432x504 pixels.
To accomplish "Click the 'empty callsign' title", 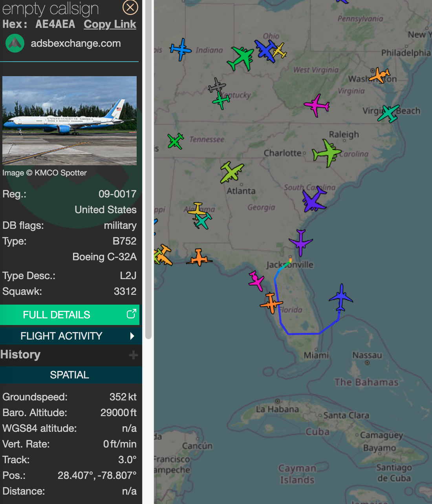I will pos(50,8).
